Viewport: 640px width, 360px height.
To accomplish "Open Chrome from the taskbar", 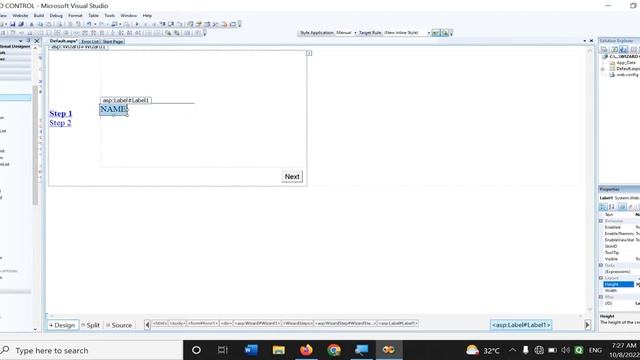I will [334, 350].
